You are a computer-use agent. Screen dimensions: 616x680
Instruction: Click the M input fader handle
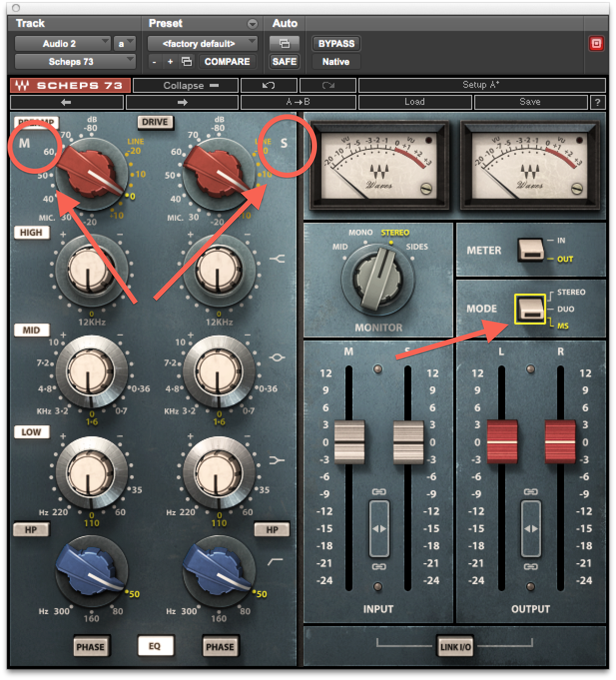click(x=349, y=442)
